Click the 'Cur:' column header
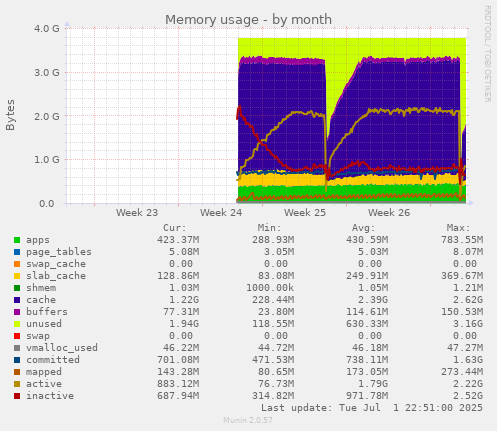497x431 pixels. [175, 228]
